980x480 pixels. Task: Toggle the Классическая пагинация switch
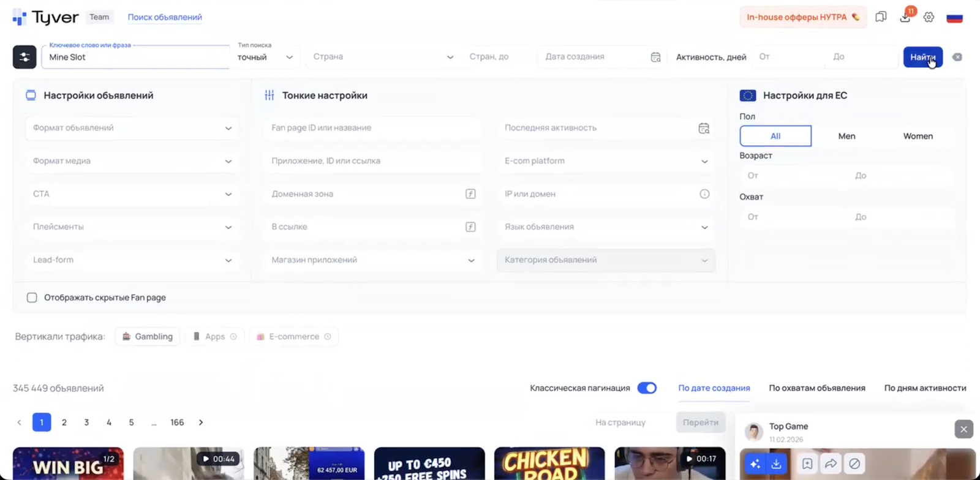point(647,388)
